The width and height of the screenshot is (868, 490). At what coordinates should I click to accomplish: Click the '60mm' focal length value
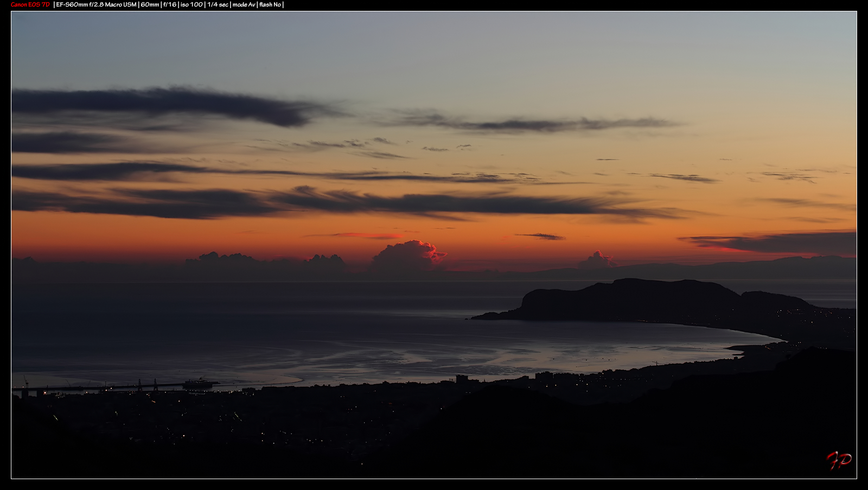click(150, 4)
